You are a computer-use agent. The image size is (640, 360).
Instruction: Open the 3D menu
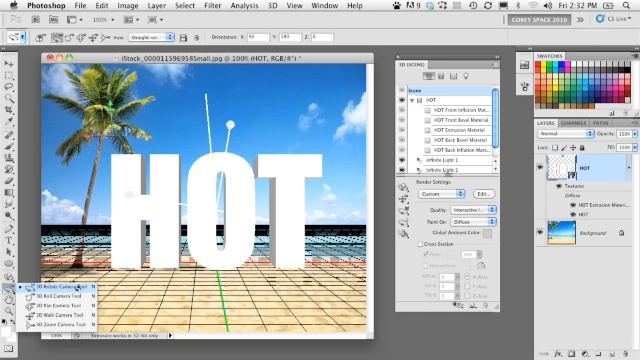pyautogui.click(x=272, y=6)
